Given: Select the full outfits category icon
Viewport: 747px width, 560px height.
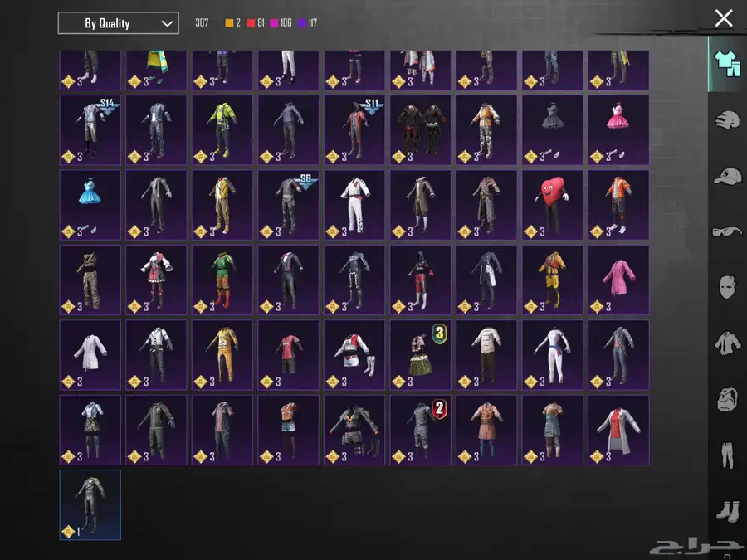Looking at the screenshot, I should 727,64.
